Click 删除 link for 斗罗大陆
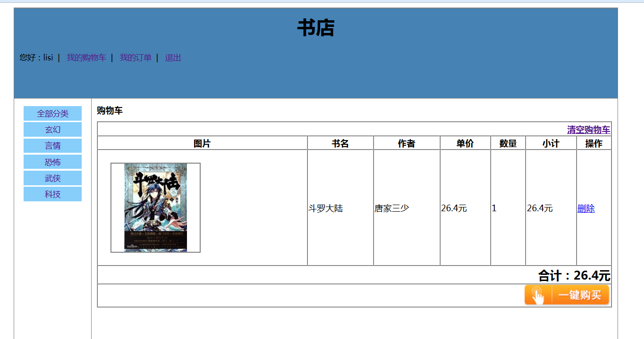The width and height of the screenshot is (644, 339). (x=586, y=208)
